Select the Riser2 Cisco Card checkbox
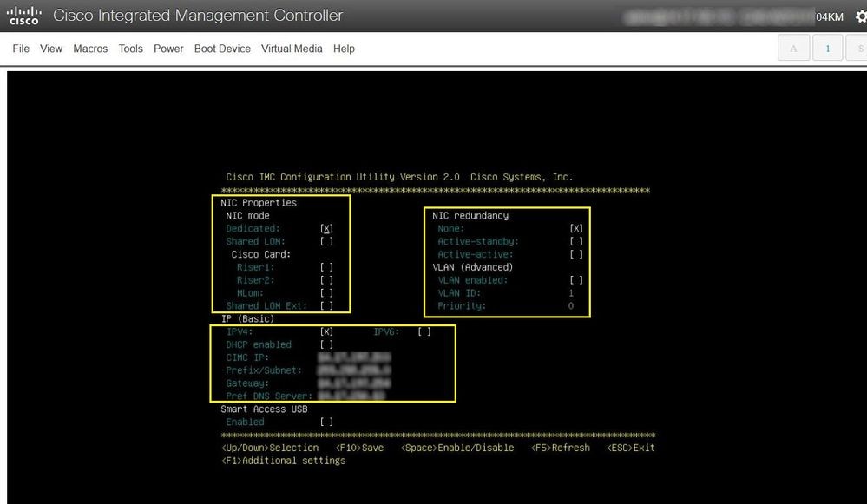 coord(327,279)
